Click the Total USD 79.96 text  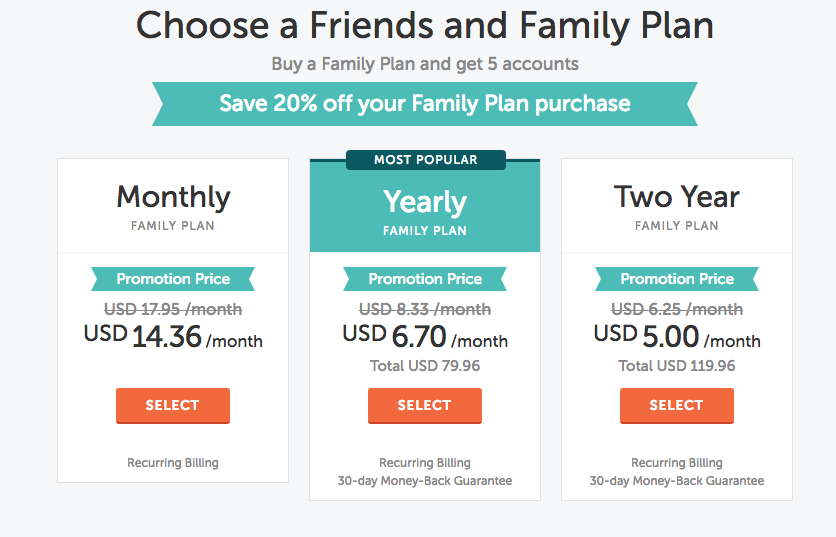(425, 366)
